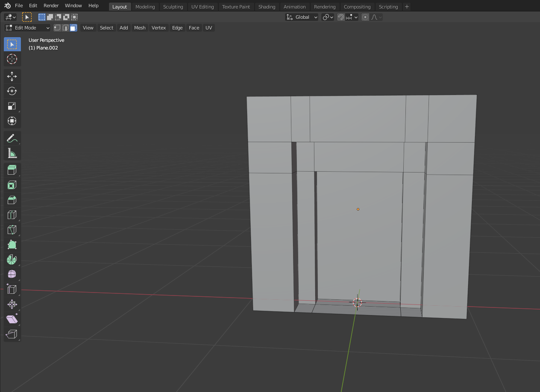Open the Render menu
Image resolution: width=540 pixels, height=392 pixels.
[51, 6]
